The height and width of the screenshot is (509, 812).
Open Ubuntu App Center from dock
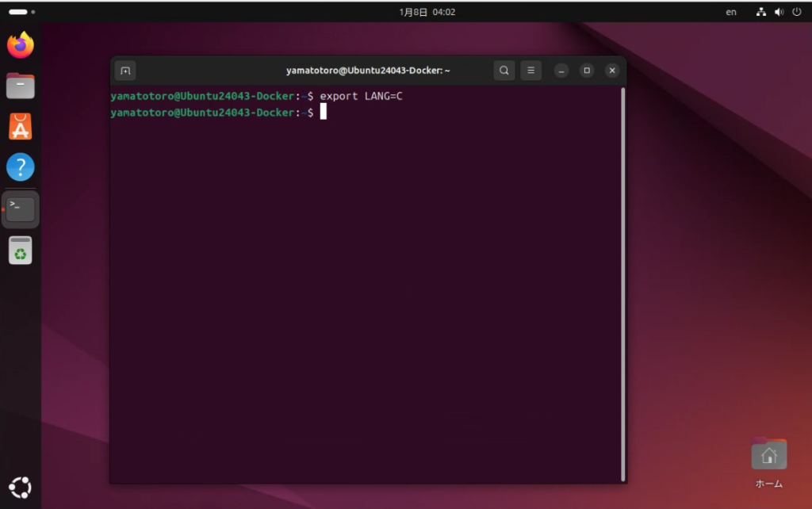(21, 127)
